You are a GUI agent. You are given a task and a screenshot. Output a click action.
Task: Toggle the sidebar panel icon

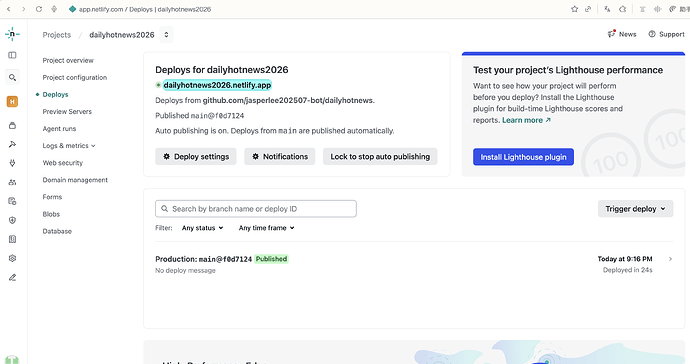12,55
